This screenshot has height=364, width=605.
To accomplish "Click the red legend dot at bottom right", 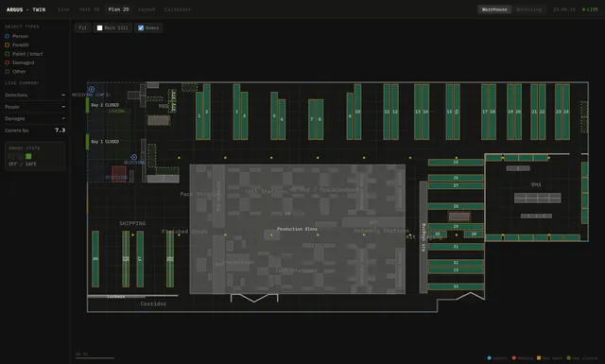I will [514, 358].
